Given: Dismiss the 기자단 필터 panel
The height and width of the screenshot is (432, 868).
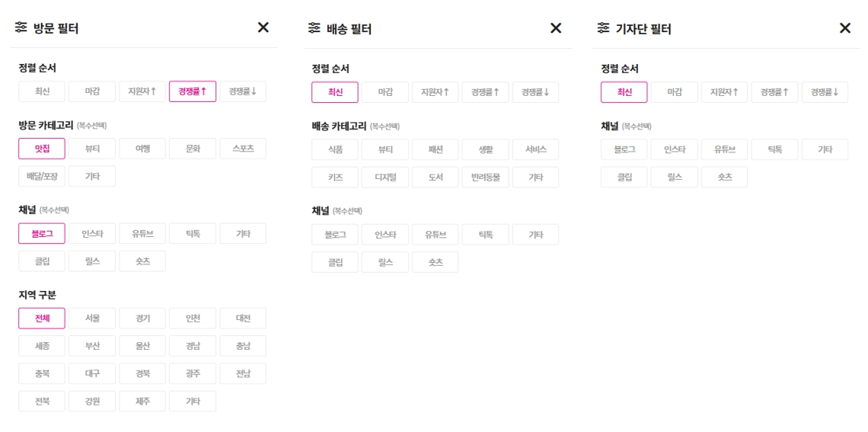Looking at the screenshot, I should click(844, 28).
